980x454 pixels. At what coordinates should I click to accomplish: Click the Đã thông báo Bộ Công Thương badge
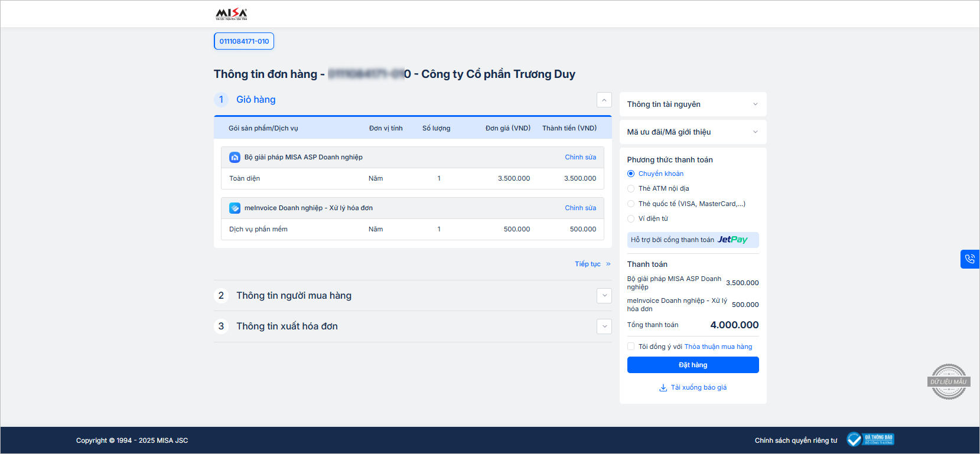[x=870, y=439]
